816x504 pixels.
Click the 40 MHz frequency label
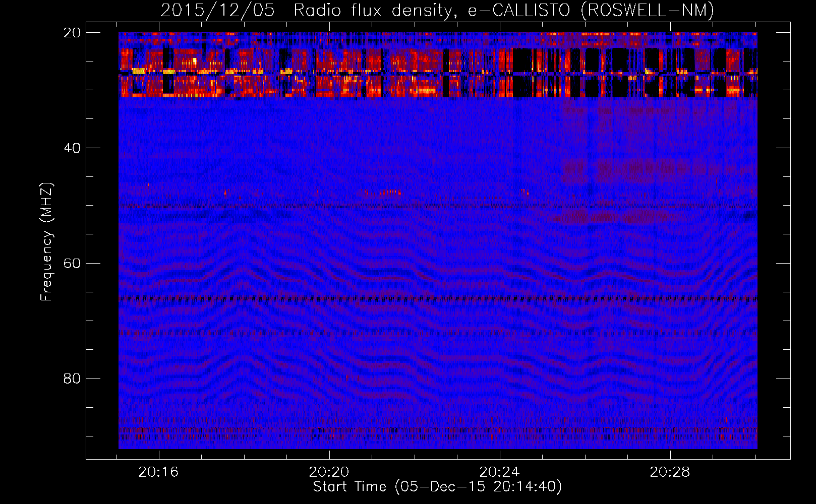(x=72, y=148)
